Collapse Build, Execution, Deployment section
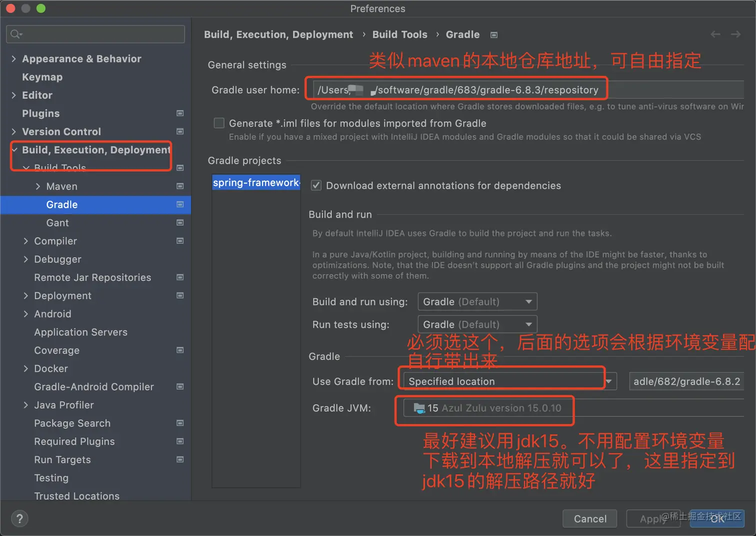 tap(14, 150)
